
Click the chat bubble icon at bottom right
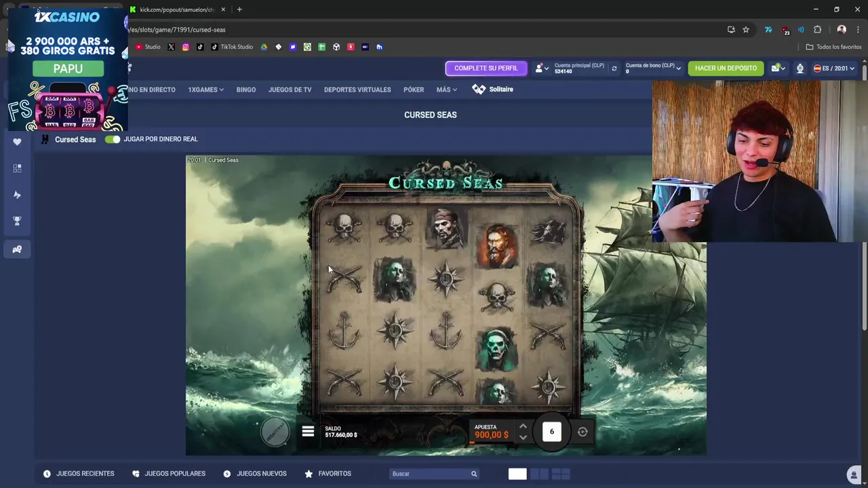point(854,474)
